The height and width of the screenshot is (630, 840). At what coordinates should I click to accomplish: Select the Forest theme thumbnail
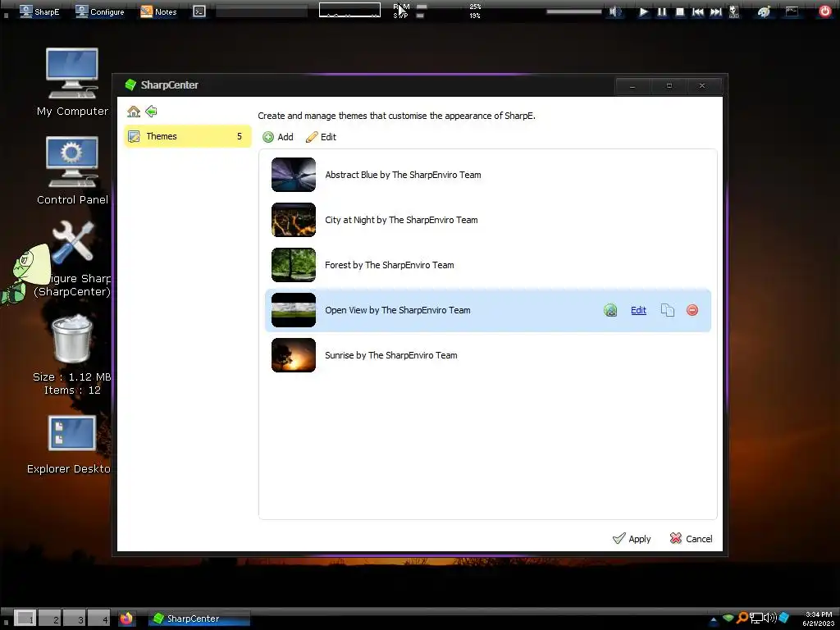[294, 265]
